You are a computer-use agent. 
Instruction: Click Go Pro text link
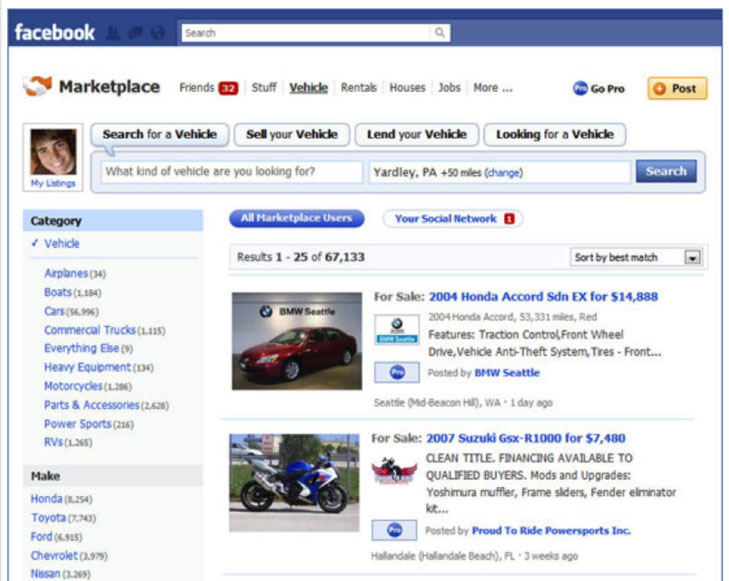coord(607,88)
